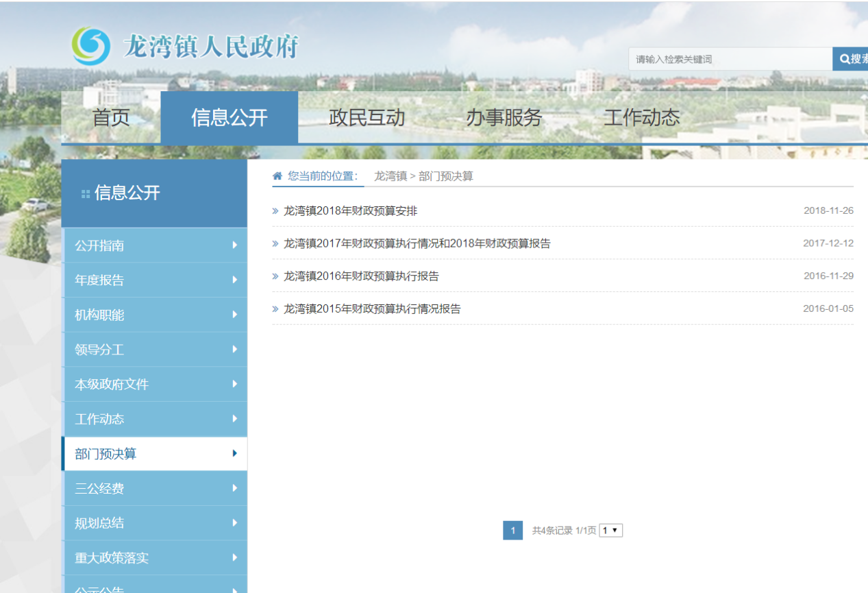Click the grid icon beside 信息公开 sidebar title
This screenshot has height=593, width=868.
coord(86,194)
